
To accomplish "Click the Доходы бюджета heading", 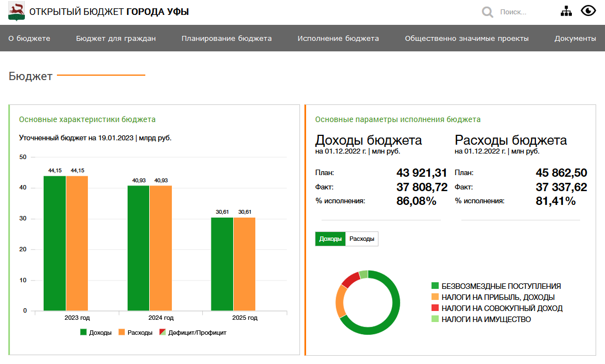I will click(368, 140).
